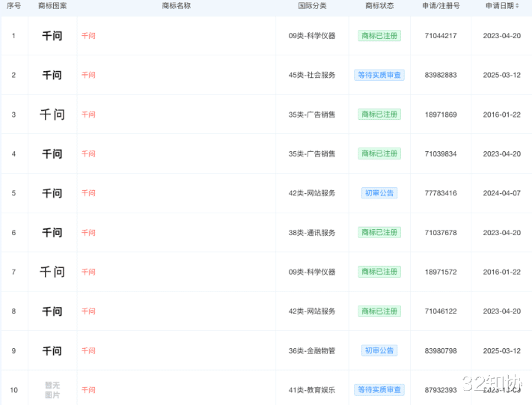Select registration number 77783416
The height and width of the screenshot is (405, 532).
pyautogui.click(x=441, y=193)
